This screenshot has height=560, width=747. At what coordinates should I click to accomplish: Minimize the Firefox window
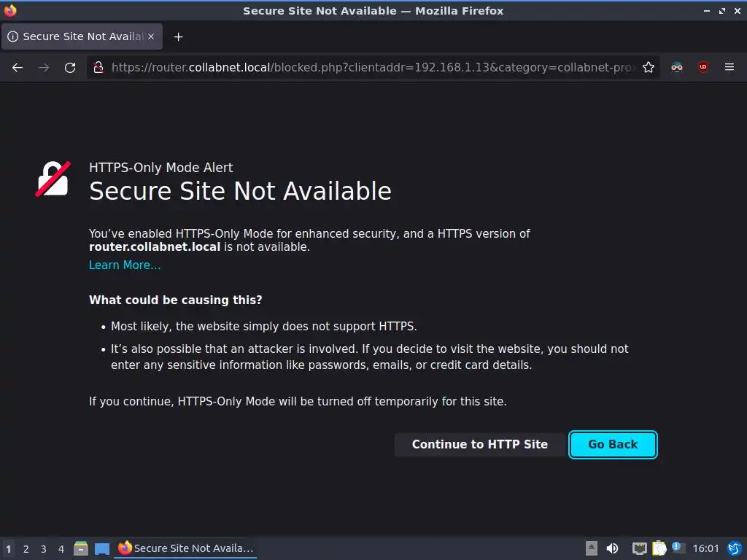click(x=707, y=10)
